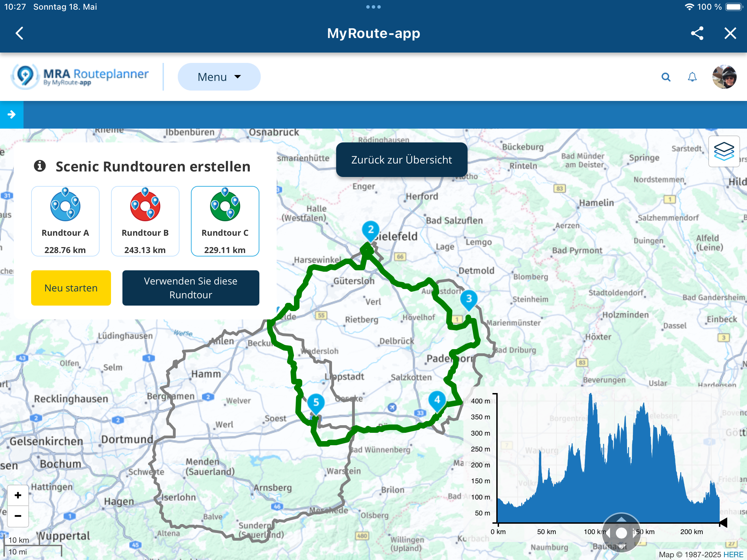747x560 pixels.
Task: Click the search magnifier icon
Action: tap(666, 77)
